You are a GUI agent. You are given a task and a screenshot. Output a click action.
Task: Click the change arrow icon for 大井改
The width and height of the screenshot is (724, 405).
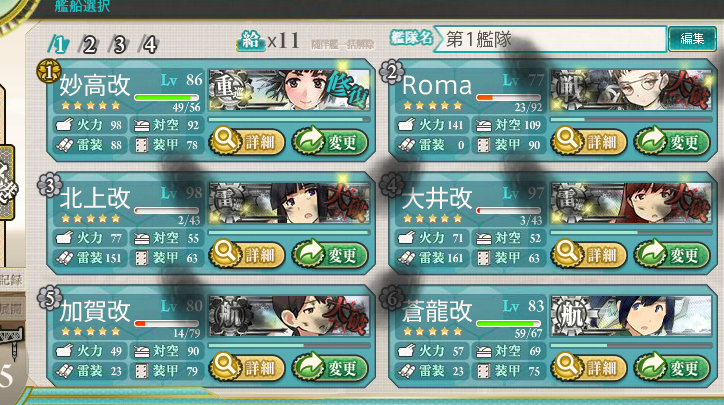(x=651, y=253)
